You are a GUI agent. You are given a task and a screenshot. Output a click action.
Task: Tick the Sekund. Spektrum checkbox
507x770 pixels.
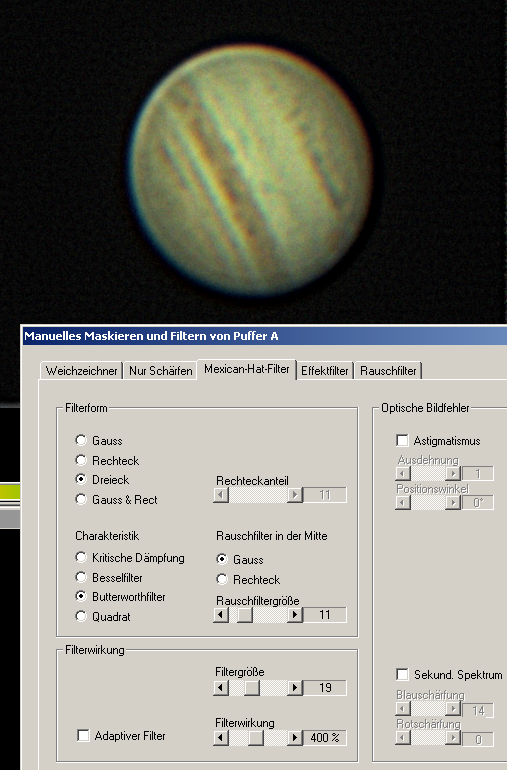[402, 674]
